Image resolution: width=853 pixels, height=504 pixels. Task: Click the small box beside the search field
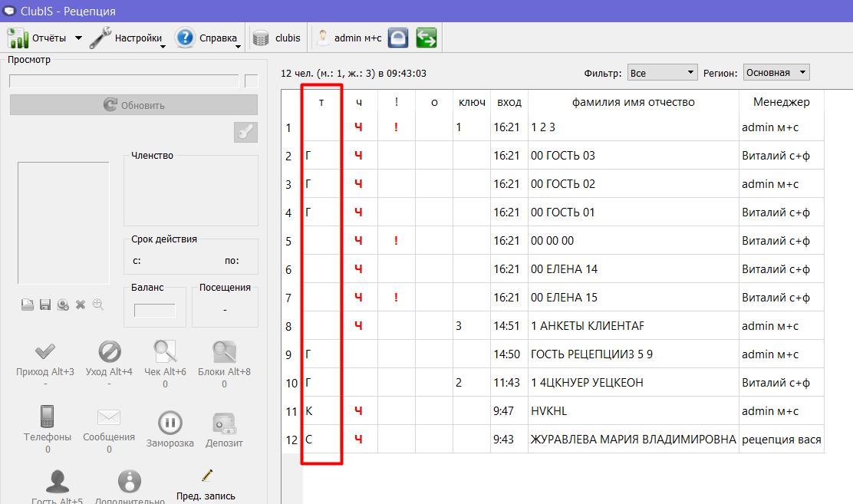coord(252,81)
